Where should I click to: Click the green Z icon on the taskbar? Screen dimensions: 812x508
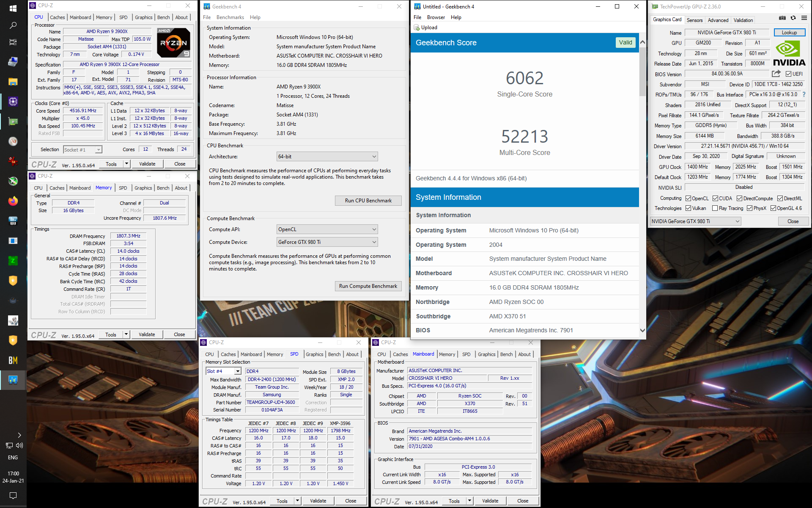click(x=13, y=260)
